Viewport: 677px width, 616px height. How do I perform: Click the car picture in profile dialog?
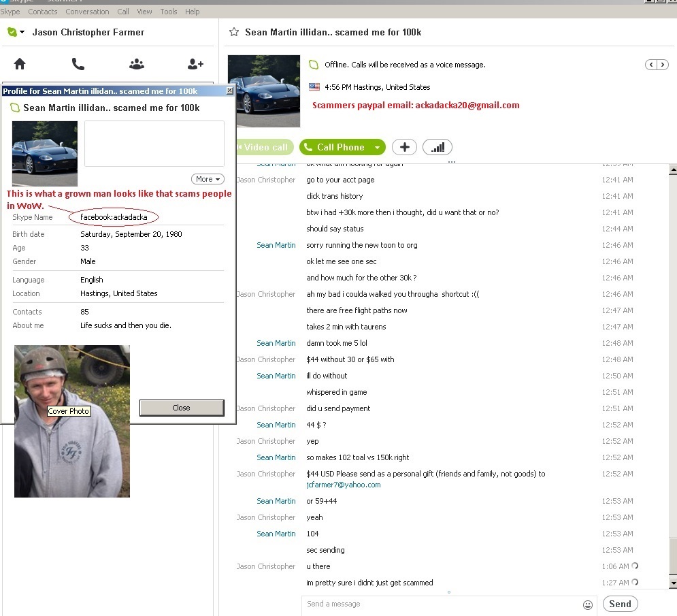(45, 153)
